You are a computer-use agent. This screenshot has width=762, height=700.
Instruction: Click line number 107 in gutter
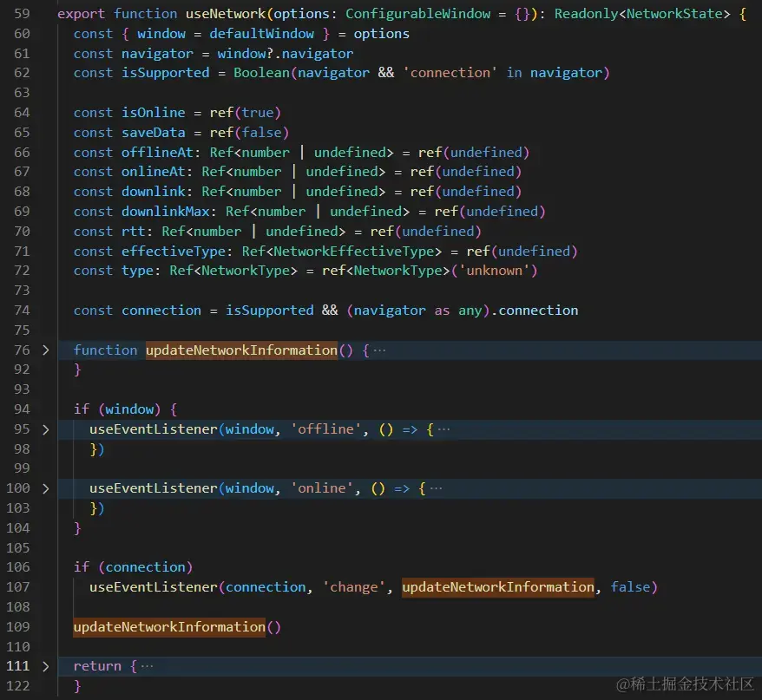tap(18, 587)
